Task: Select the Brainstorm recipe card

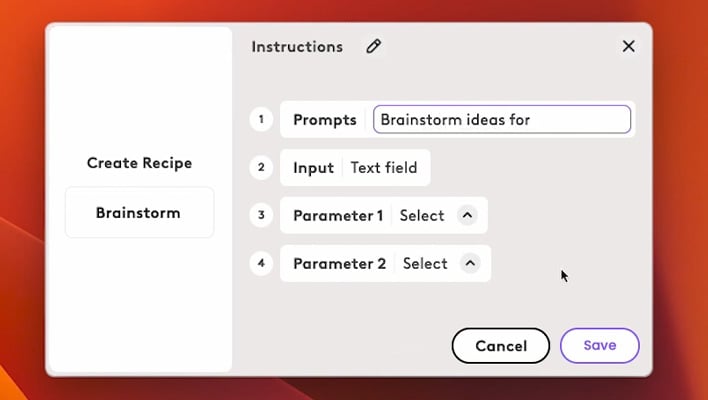Action: [139, 212]
